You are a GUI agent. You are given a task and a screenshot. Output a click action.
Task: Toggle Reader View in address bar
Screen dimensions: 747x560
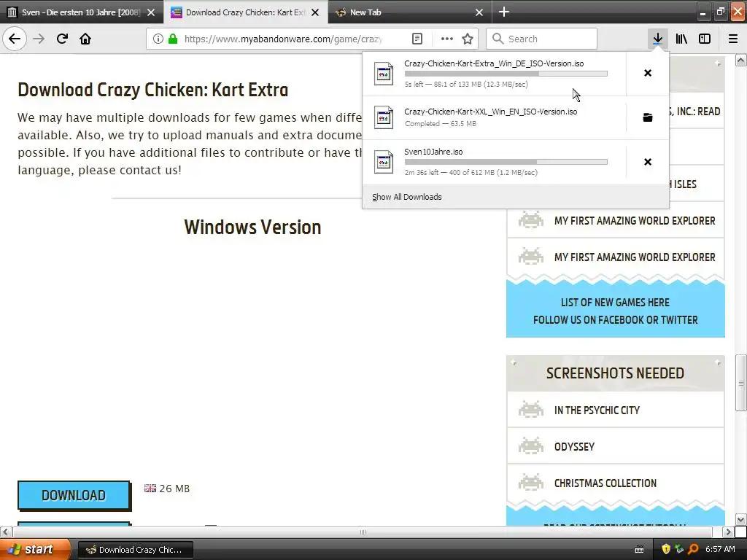[x=417, y=39]
